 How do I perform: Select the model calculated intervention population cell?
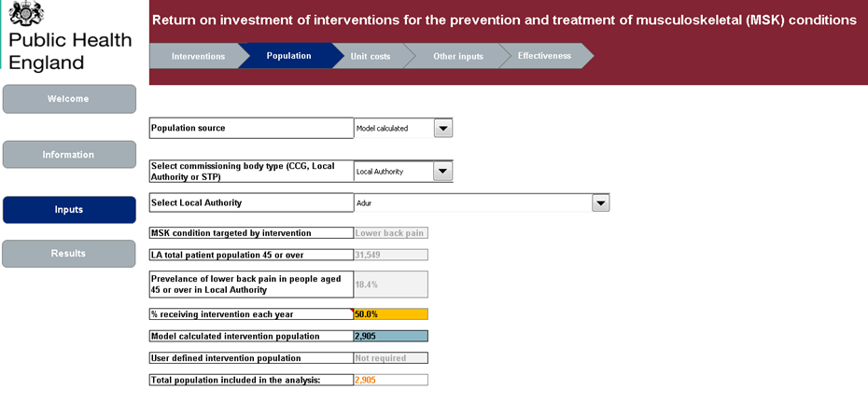(391, 336)
